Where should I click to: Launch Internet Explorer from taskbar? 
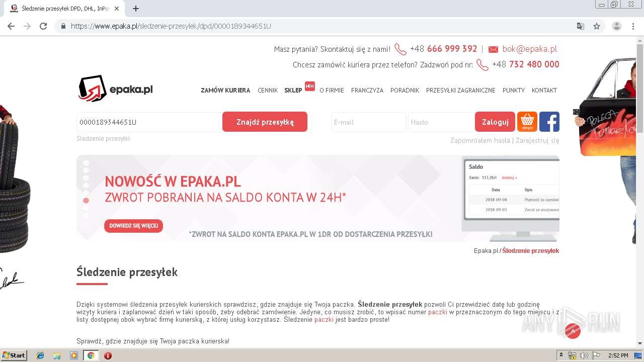[x=40, y=355]
